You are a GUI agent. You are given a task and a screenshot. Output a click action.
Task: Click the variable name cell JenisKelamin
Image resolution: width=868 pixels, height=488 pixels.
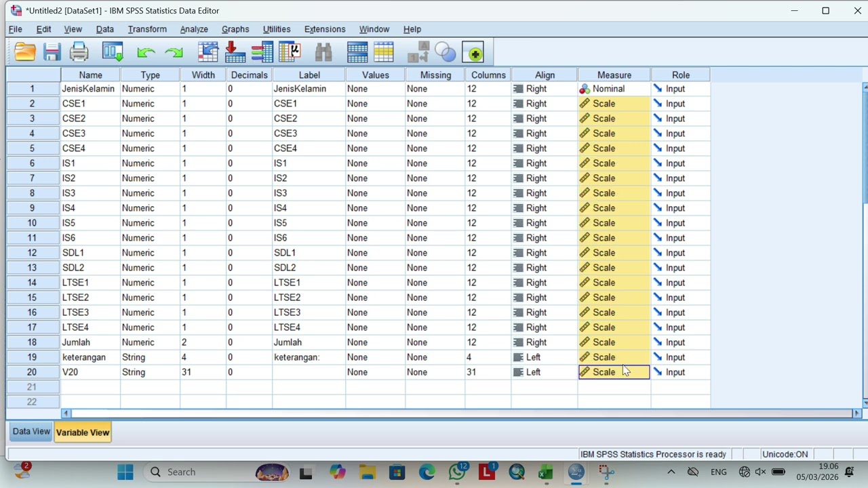(90, 89)
